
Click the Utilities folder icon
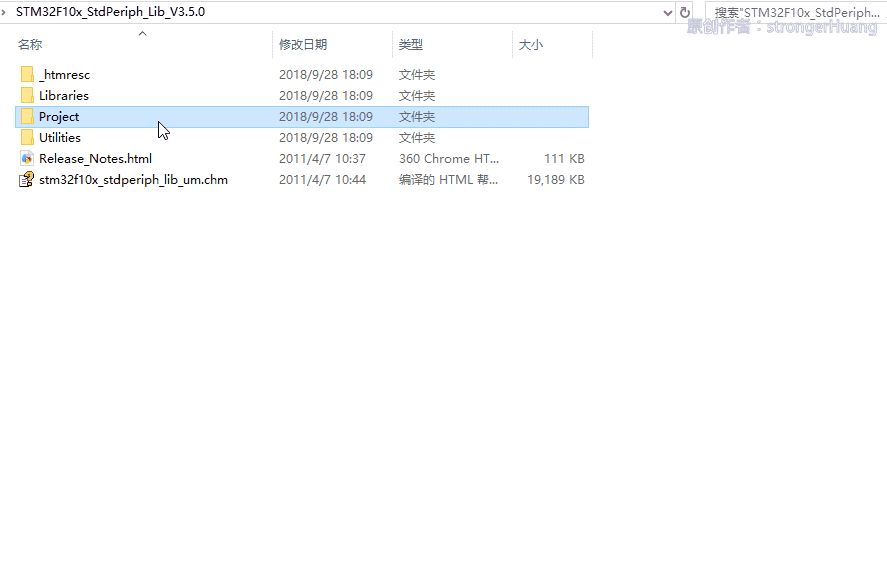[x=27, y=137]
